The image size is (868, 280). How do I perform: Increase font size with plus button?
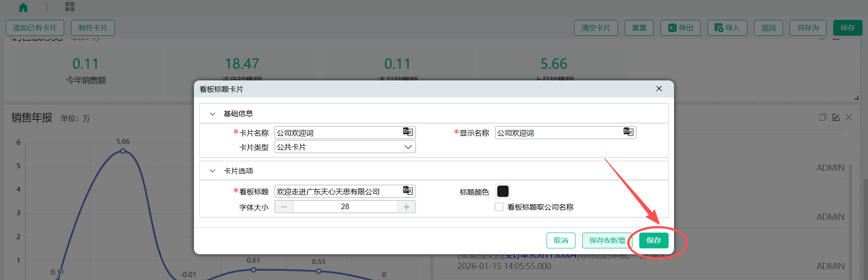406,207
